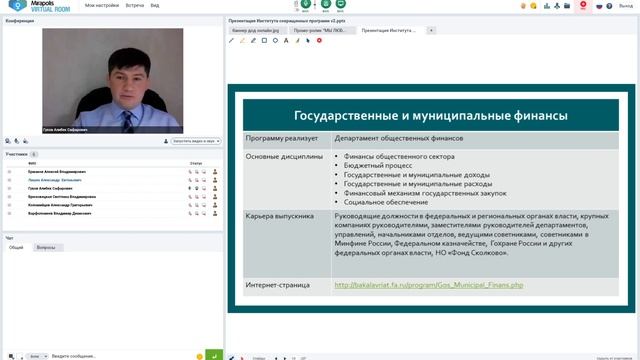This screenshot has height=360, width=640.
Task: Open the Russian flag language selector
Action: 599,6
